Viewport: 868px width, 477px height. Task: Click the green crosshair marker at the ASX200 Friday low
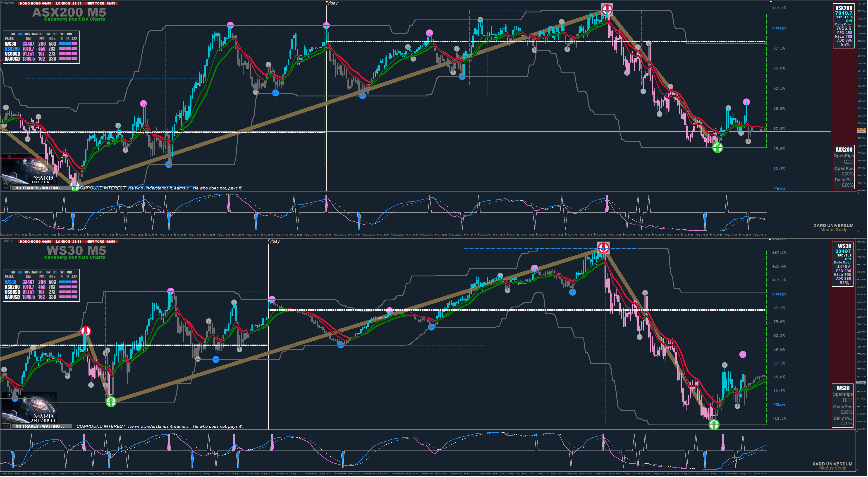click(717, 148)
